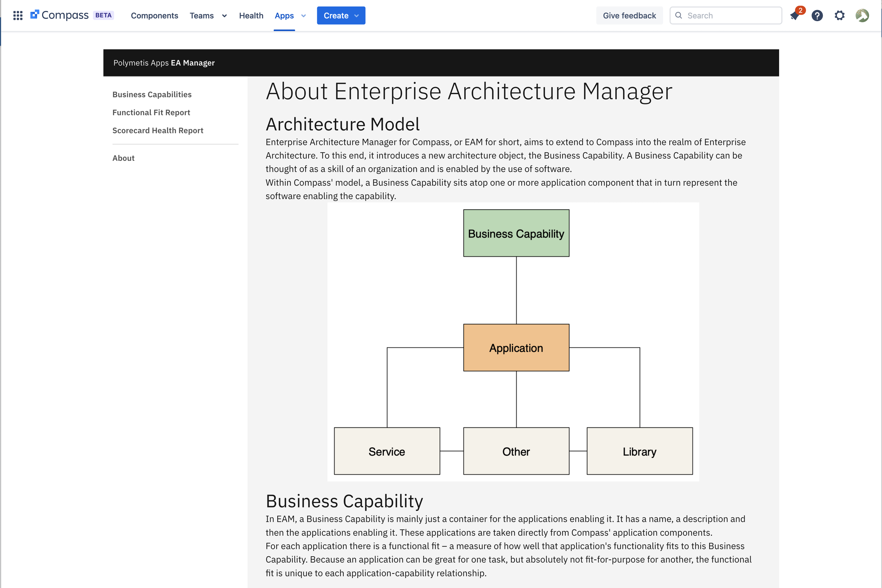Image resolution: width=882 pixels, height=588 pixels.
Task: Open Business Capabilities sidebar link
Action: pos(152,94)
